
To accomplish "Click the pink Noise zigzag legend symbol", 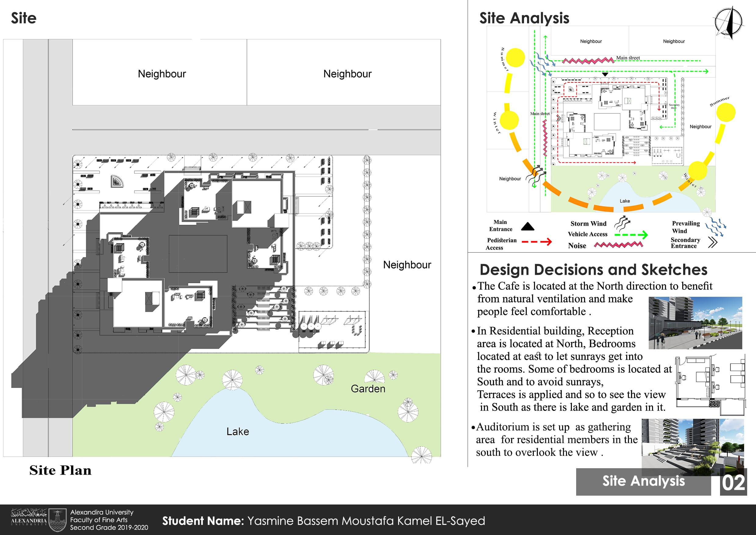I will coord(618,245).
